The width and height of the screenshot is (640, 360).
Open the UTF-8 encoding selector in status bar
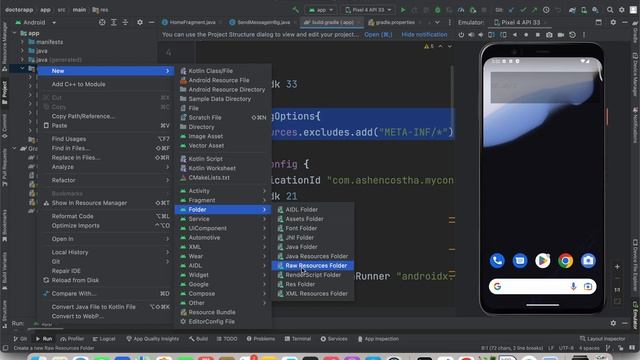566,348
